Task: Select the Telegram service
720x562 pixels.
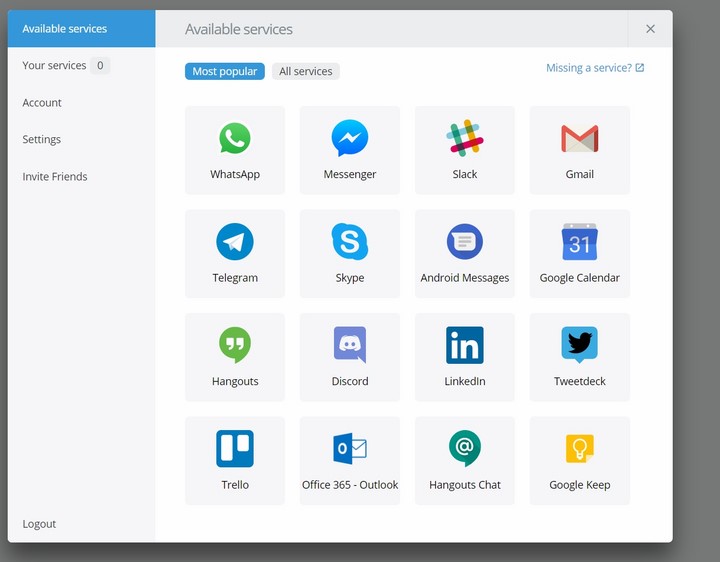Action: (x=235, y=243)
